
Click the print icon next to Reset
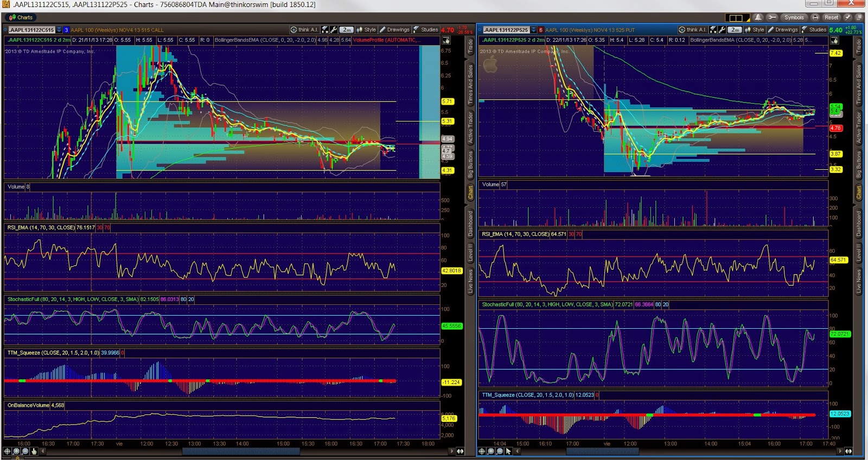click(815, 17)
